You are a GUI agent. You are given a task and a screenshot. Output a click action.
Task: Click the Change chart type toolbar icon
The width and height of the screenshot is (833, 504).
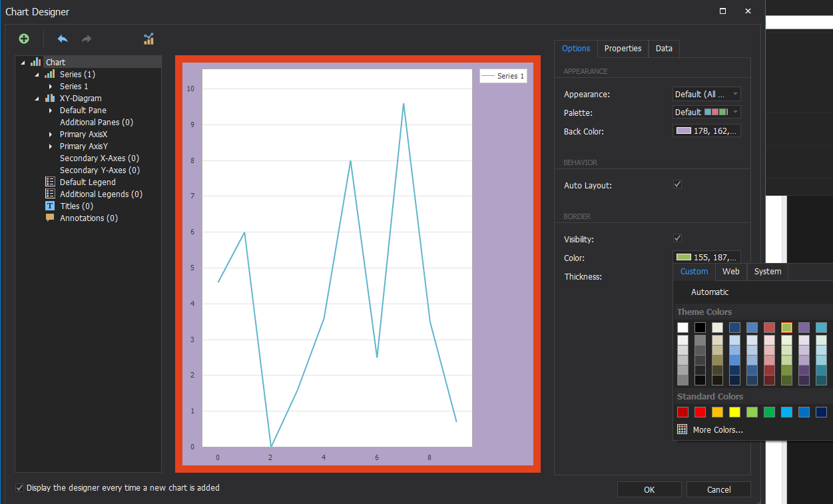point(148,39)
